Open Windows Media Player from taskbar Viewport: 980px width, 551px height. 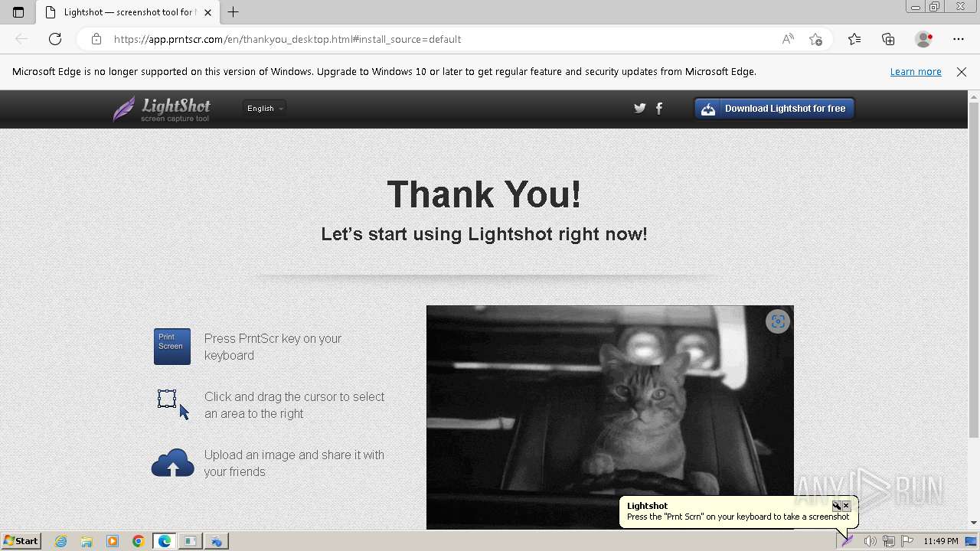coord(113,541)
